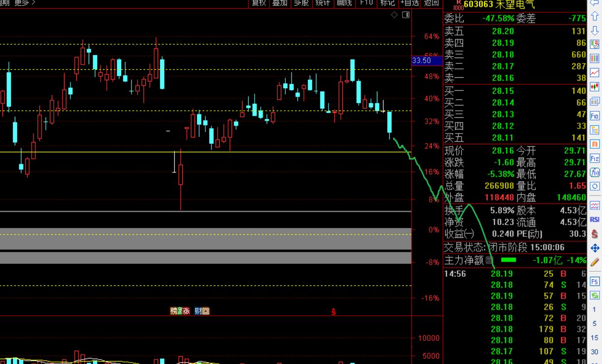Expand the 更多 periods menu
602x364 pixels.
(25, 3)
